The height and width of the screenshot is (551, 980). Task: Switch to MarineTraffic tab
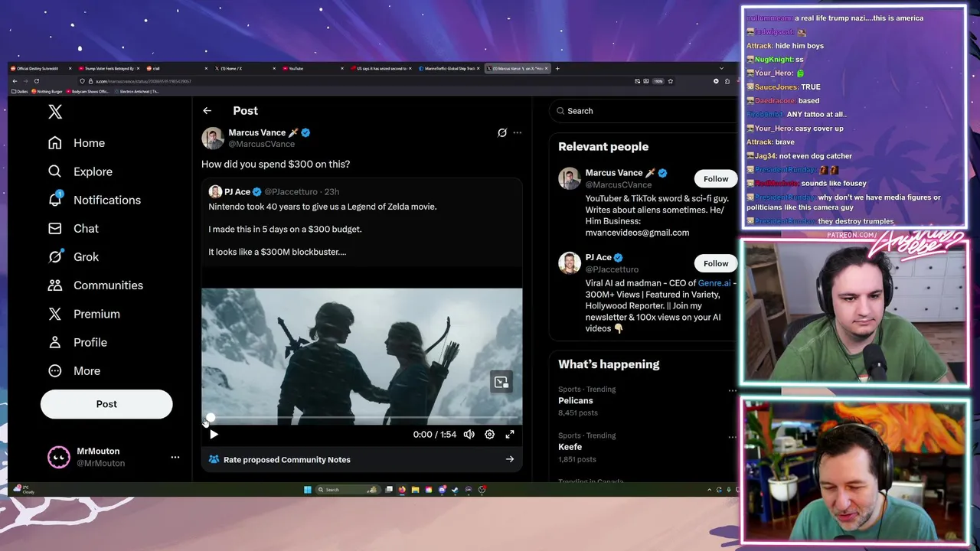pos(449,68)
